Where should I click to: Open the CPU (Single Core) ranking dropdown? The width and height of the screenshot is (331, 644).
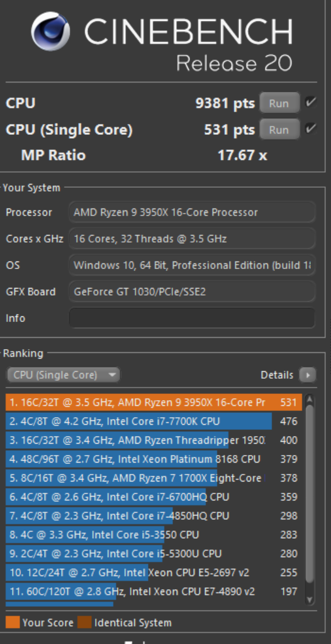tap(63, 374)
